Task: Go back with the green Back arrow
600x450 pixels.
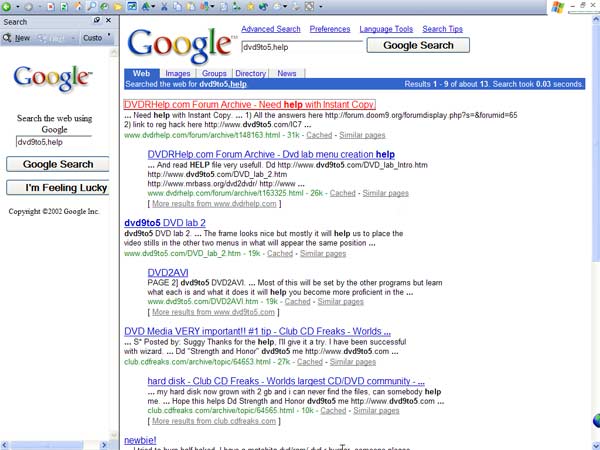Action: pyautogui.click(x=6, y=7)
